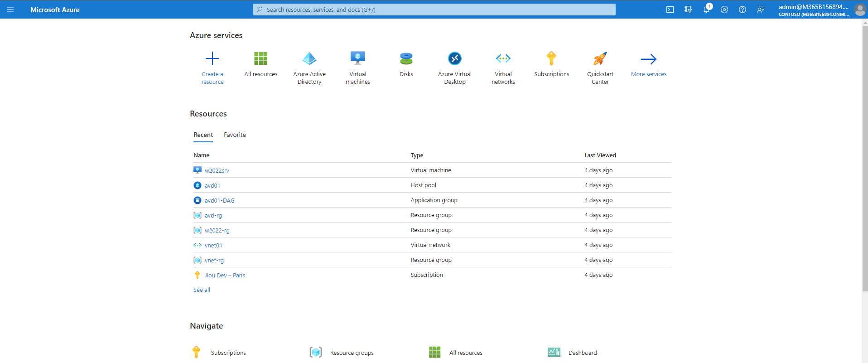This screenshot has width=868, height=363.
Task: Open the Quickstart Center rocket icon
Action: [600, 58]
